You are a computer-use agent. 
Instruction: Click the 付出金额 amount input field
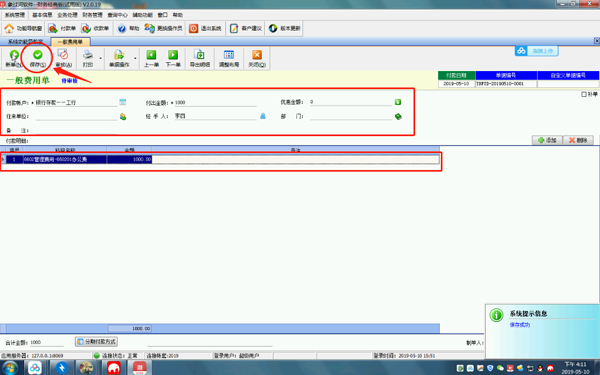pos(215,103)
